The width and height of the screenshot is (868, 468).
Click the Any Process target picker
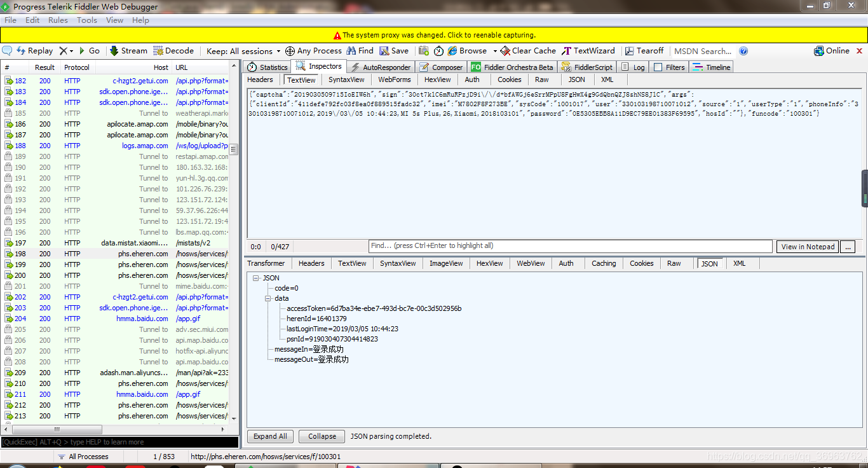tap(313, 51)
